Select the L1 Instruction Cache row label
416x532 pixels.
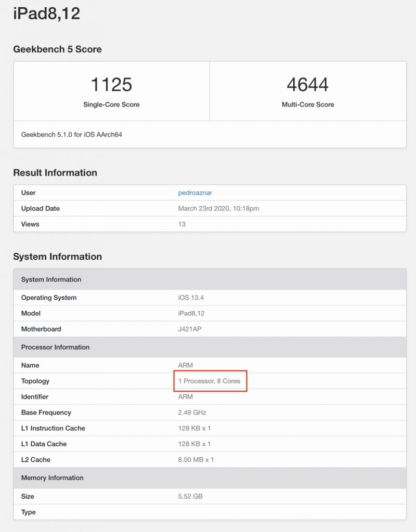coord(53,428)
